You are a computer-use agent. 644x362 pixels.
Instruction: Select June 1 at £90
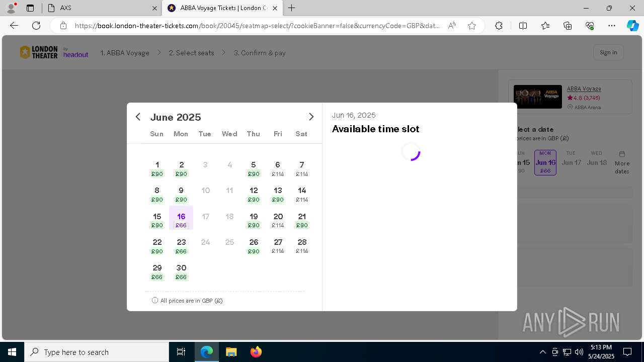point(157,169)
